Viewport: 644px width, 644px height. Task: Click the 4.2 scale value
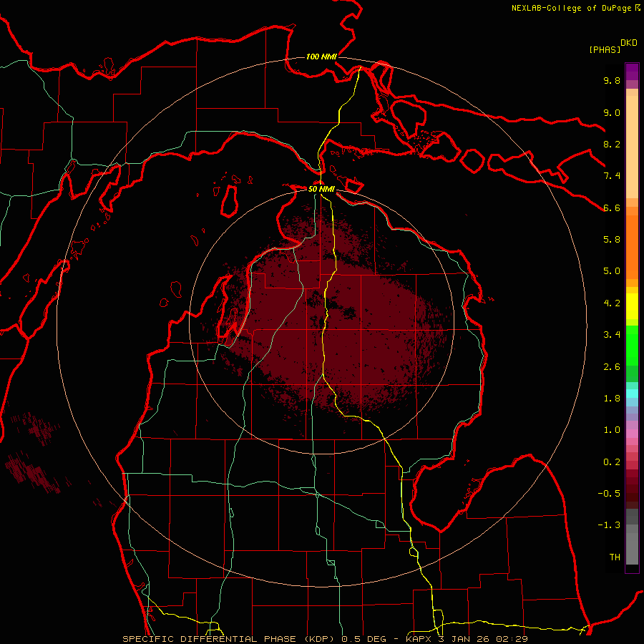tap(612, 303)
